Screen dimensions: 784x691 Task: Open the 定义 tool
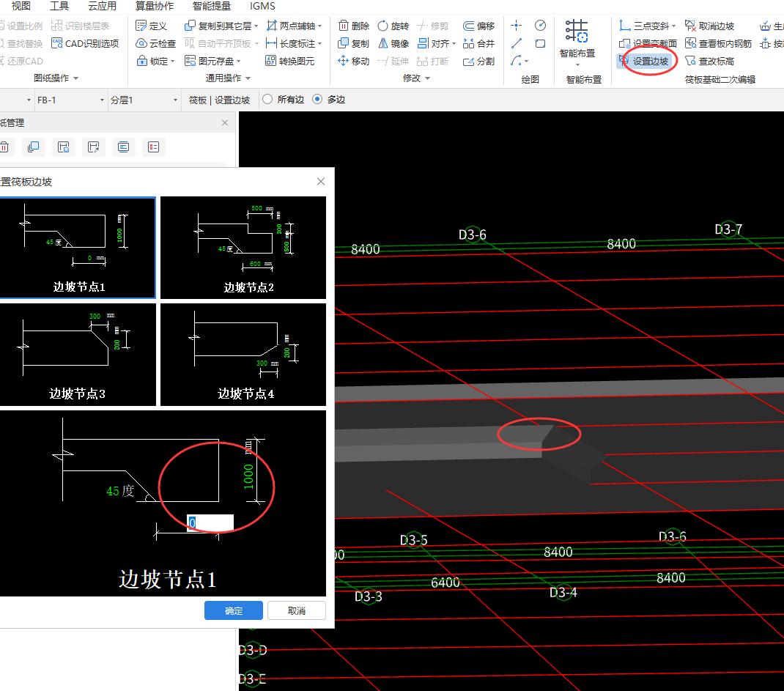click(x=152, y=26)
